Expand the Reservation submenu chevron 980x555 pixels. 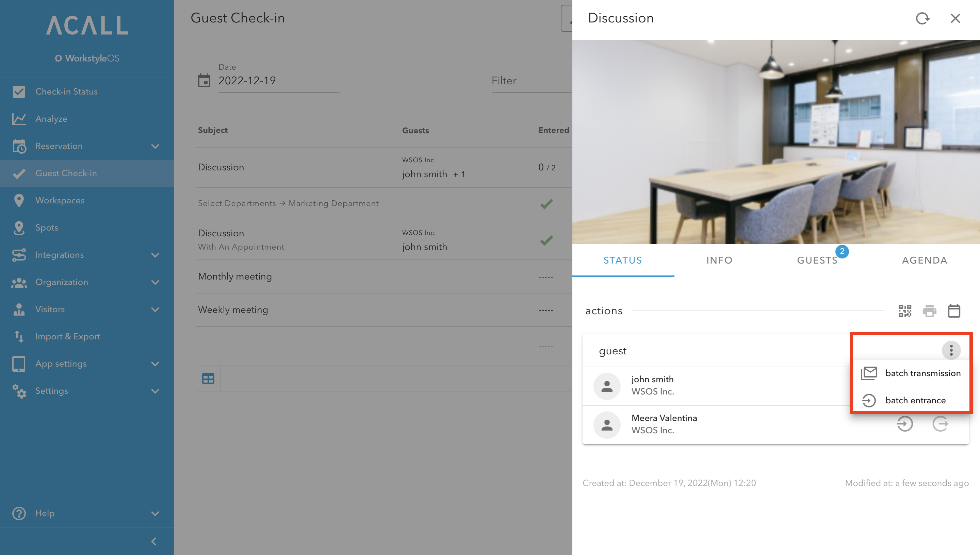tap(155, 146)
